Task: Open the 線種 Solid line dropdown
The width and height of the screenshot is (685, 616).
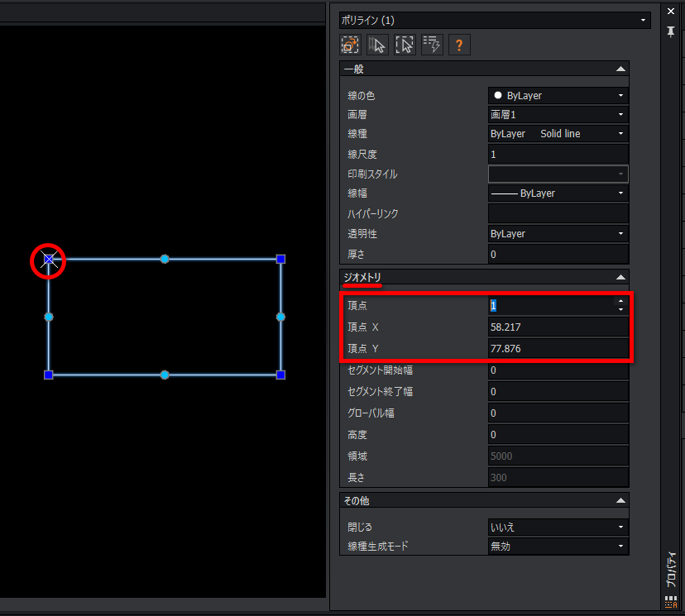Action: pyautogui.click(x=558, y=134)
